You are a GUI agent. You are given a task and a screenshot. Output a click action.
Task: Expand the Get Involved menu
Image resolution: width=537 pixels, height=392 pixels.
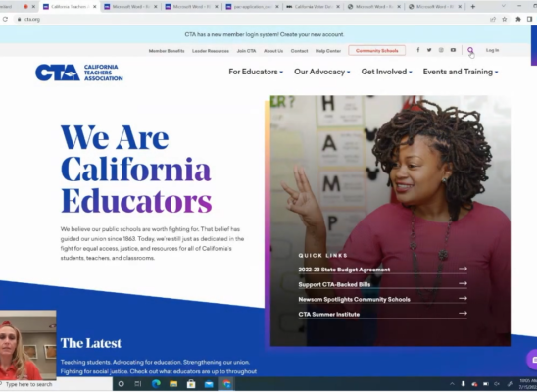(387, 72)
